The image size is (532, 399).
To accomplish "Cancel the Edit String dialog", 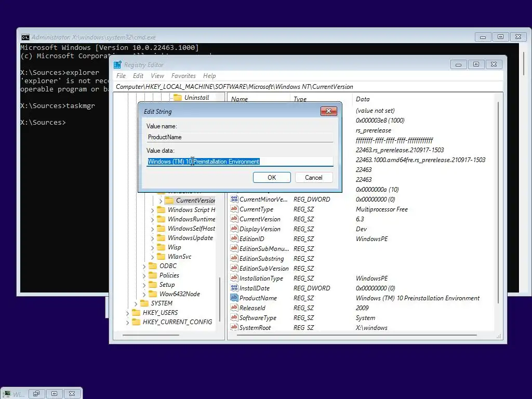I will click(314, 178).
